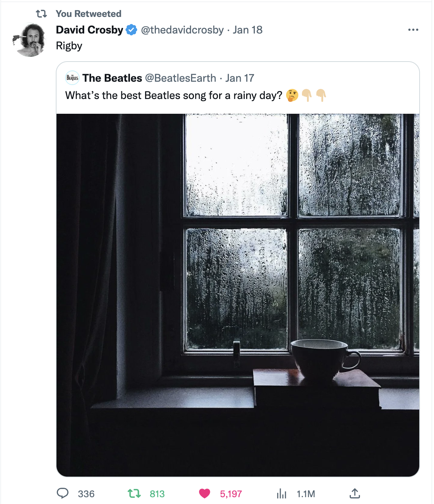Click the share upload icon

(354, 493)
